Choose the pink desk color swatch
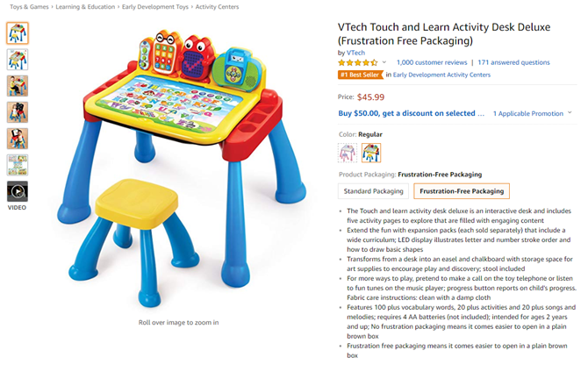Screen dimensions: 588x365 pos(348,153)
